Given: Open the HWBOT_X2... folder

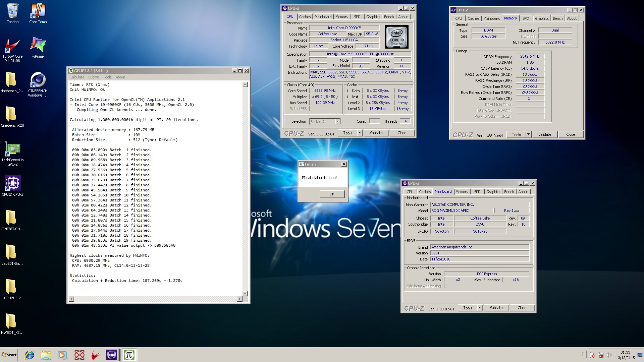Looking at the screenshot, I should (x=12, y=324).
